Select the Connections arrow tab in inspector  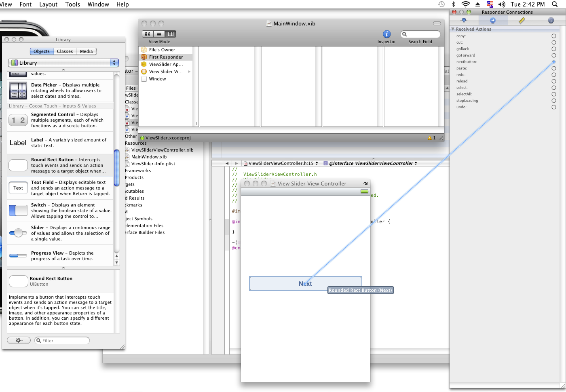pyautogui.click(x=493, y=20)
